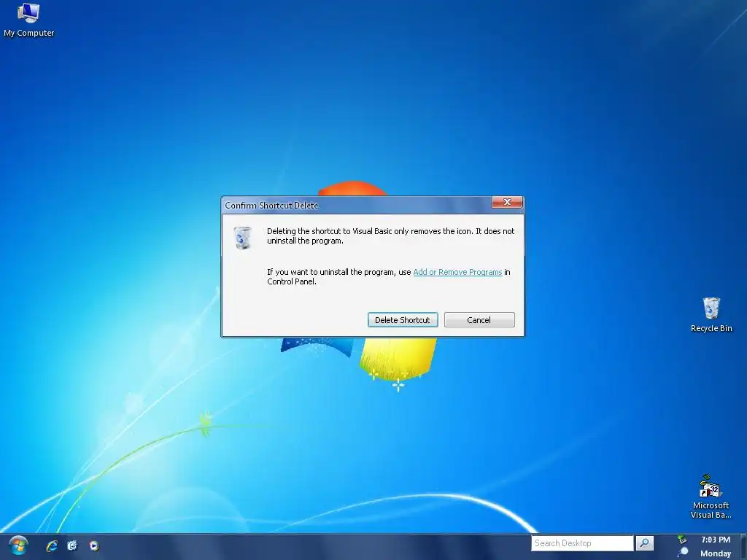Select the My Computer desktop icon
The width and height of the screenshot is (747, 560).
28,20
